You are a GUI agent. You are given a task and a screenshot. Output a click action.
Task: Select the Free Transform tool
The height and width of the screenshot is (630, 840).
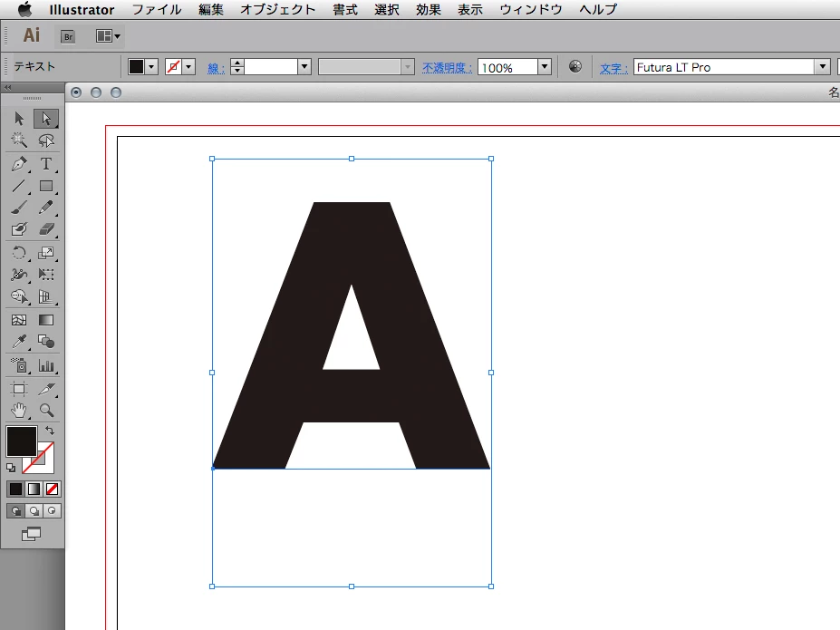pos(46,275)
